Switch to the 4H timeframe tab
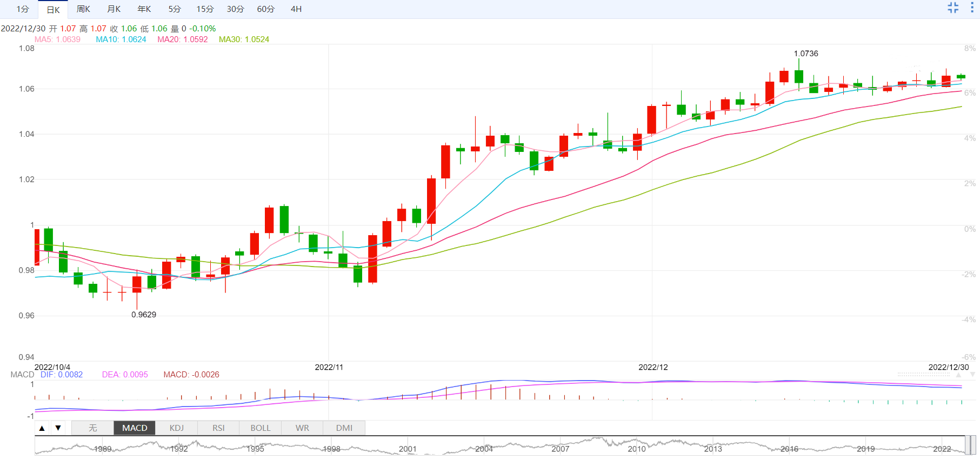This screenshot has width=980, height=466. (x=296, y=9)
